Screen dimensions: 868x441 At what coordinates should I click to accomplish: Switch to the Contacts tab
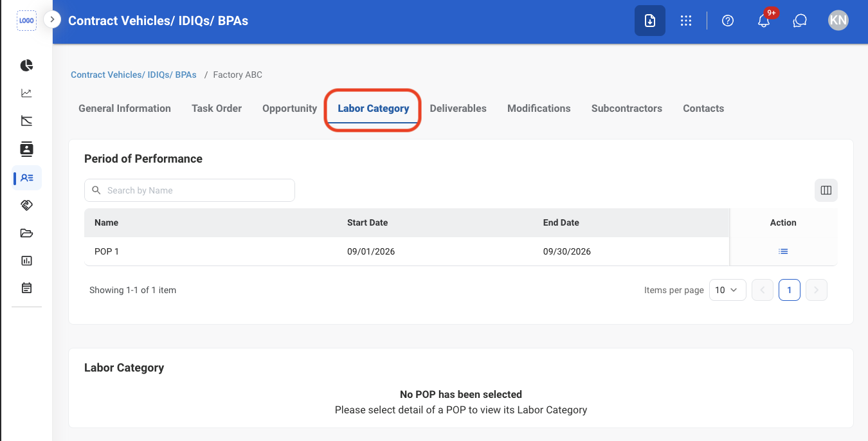pos(703,109)
